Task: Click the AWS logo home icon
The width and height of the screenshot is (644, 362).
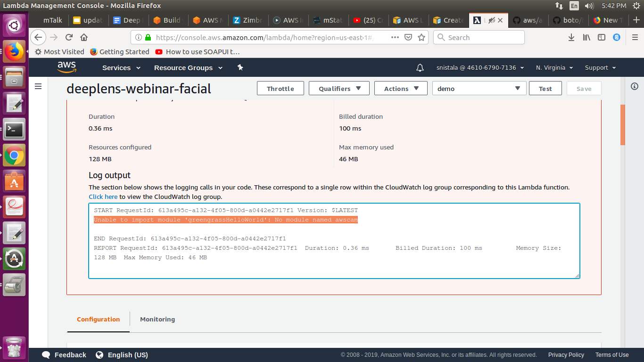Action: pos(66,67)
